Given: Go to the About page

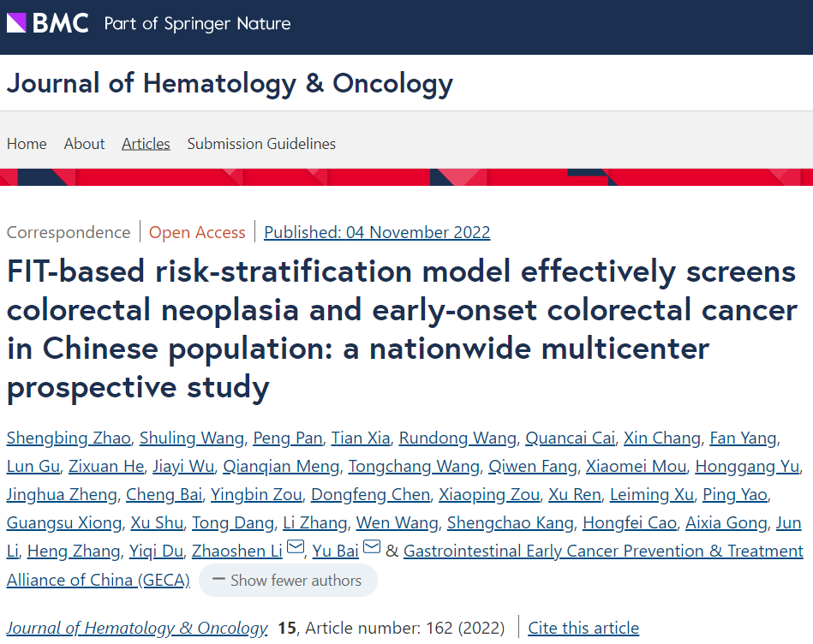Looking at the screenshot, I should (84, 144).
